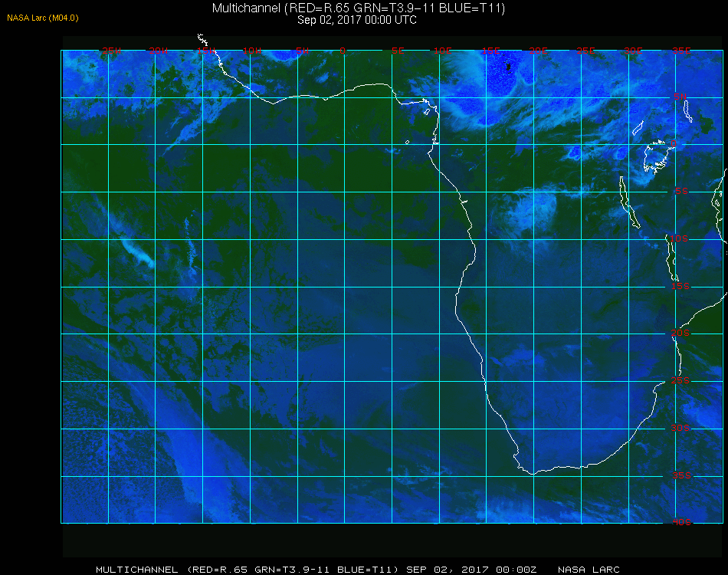728x575 pixels.
Task: Click footer 'NASA LARC' credit text
Action: [589, 570]
